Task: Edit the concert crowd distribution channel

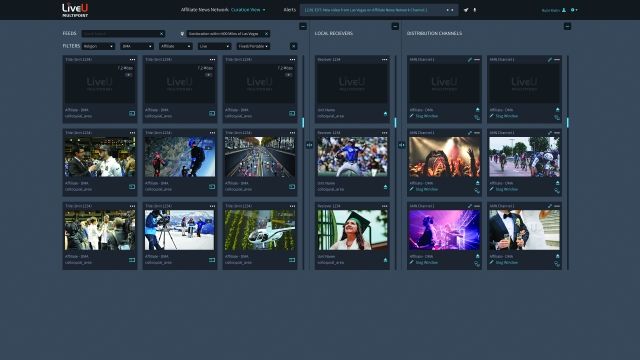Action: [470, 133]
